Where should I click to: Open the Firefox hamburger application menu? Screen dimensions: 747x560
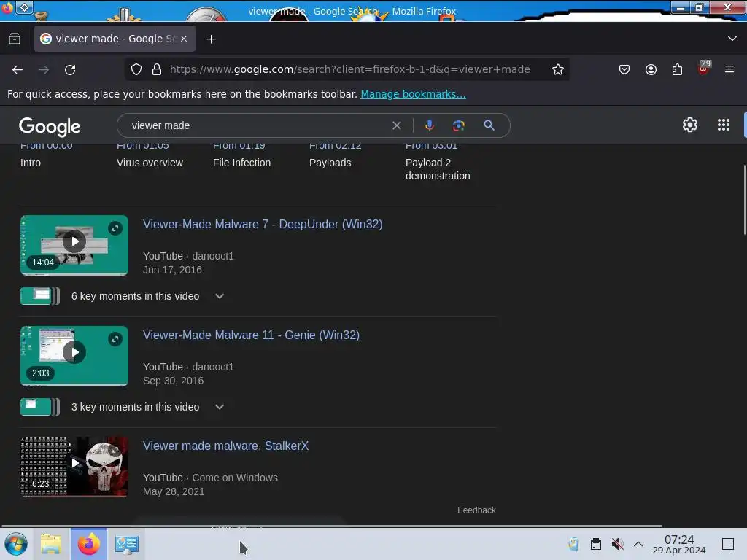coord(729,69)
